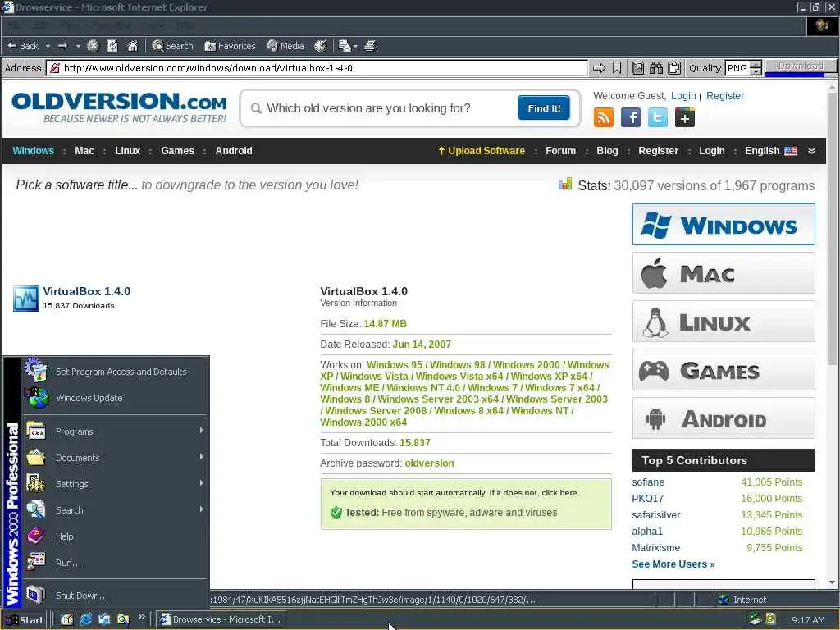Go to the Home page icon
Image resolution: width=840 pixels, height=630 pixels.
coord(132,46)
